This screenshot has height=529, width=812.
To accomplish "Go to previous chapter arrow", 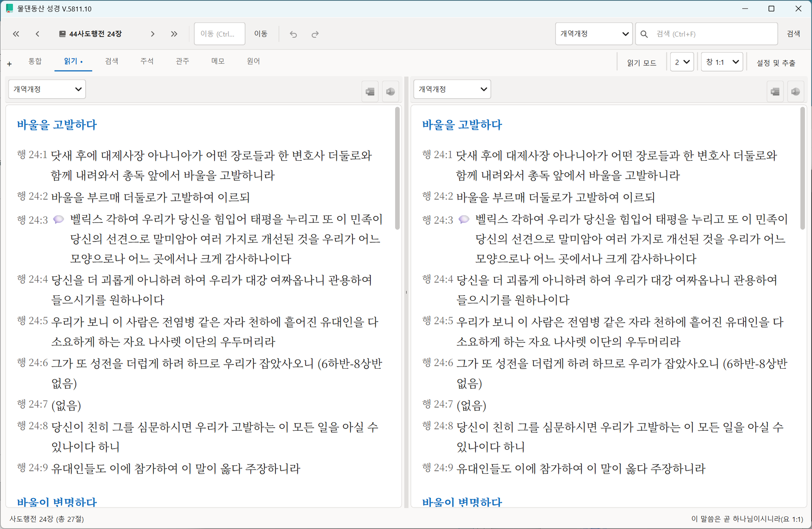I will [37, 34].
